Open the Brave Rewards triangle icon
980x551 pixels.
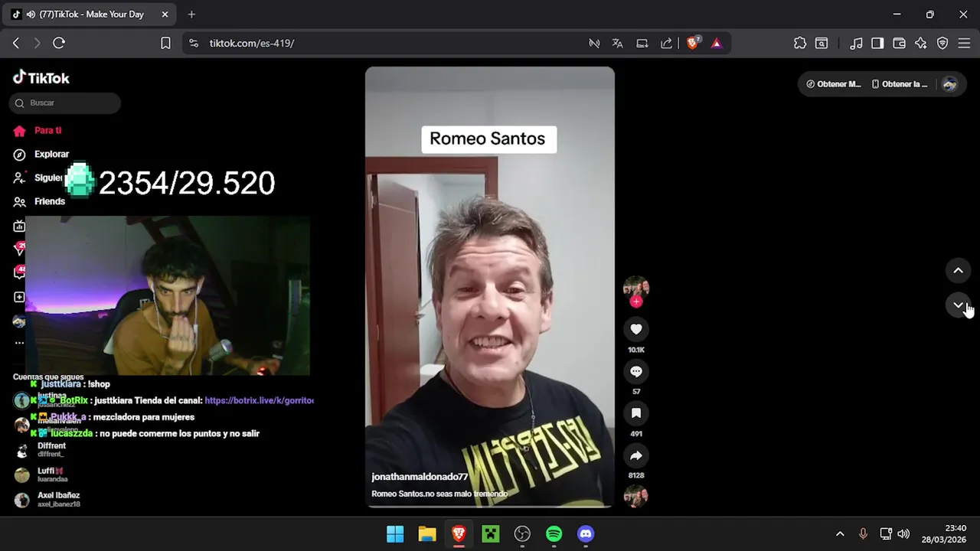point(717,43)
